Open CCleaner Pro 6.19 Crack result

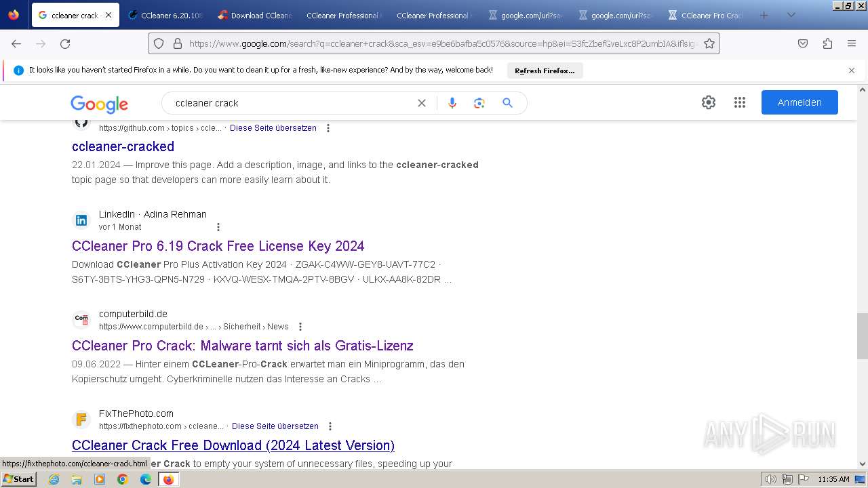click(218, 246)
